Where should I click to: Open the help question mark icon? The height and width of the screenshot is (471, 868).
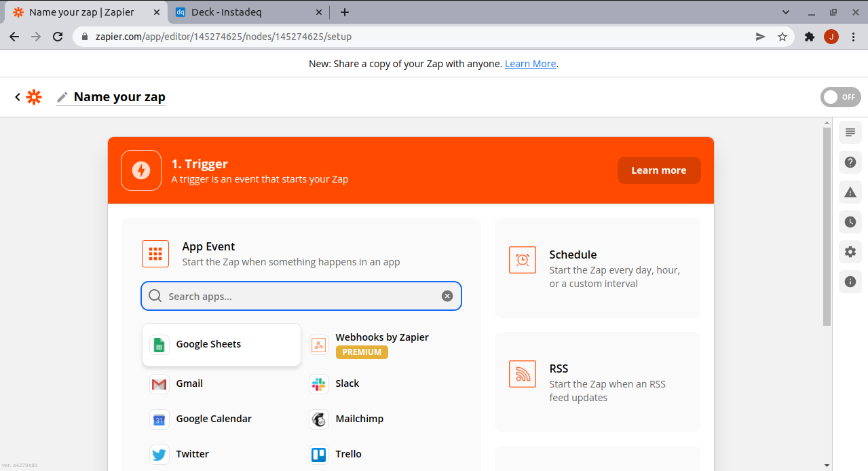point(850,162)
